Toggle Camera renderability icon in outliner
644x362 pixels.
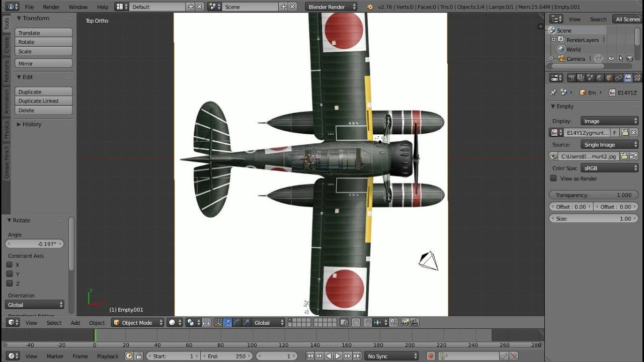click(629, 59)
